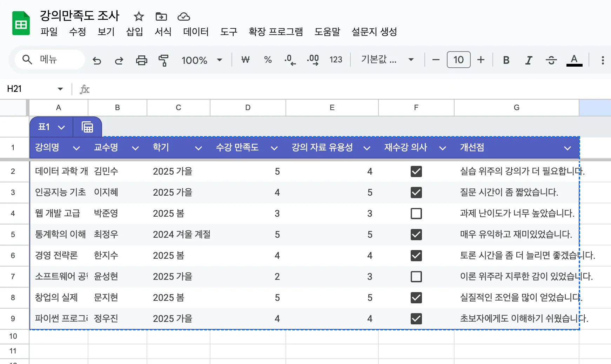Open the text color picker

[574, 60]
